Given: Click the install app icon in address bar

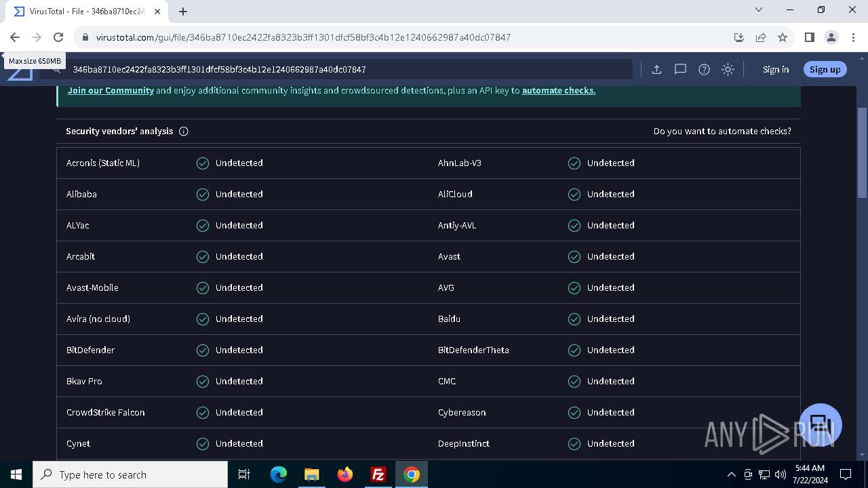Looking at the screenshot, I should 739,37.
